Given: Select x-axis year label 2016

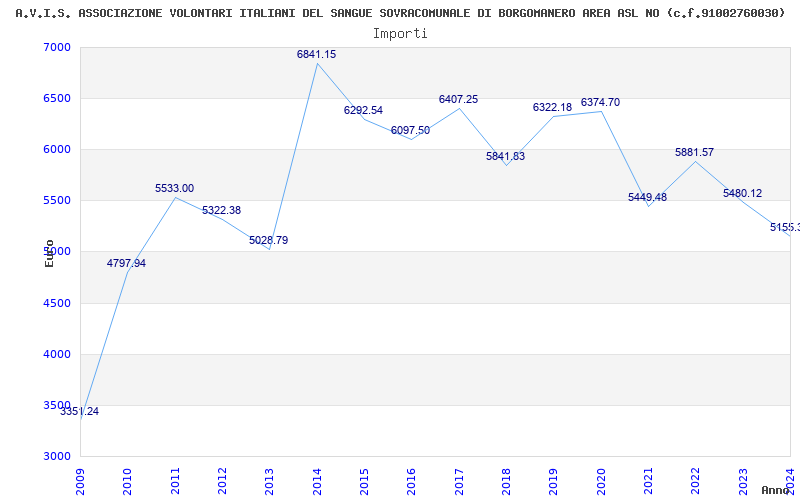Looking at the screenshot, I should click(412, 482).
